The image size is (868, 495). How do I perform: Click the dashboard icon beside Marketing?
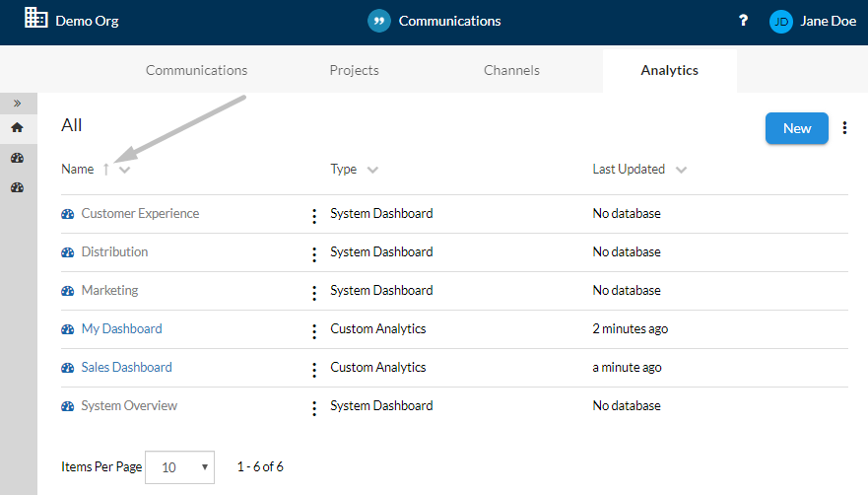click(68, 291)
